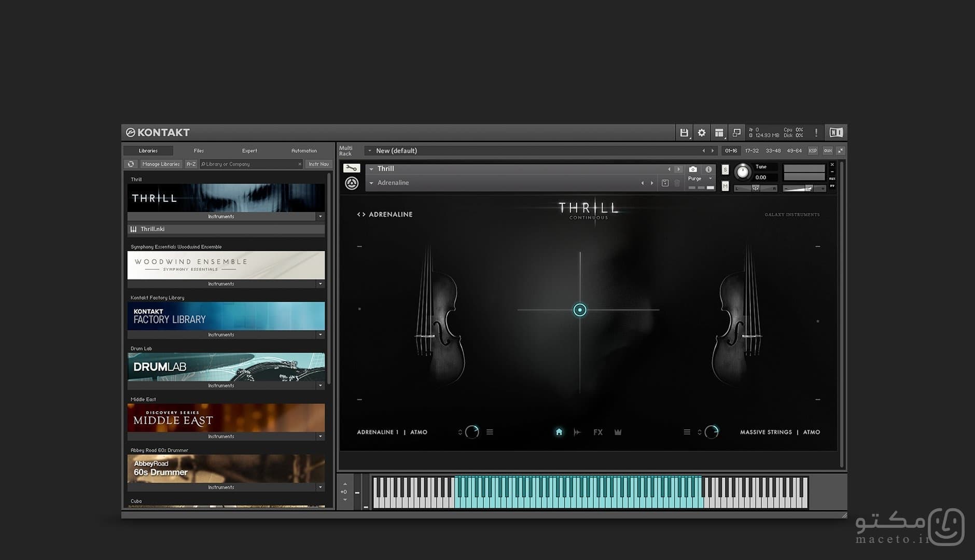Switch to Expert tab
Viewport: 975px width, 560px height.
point(249,150)
